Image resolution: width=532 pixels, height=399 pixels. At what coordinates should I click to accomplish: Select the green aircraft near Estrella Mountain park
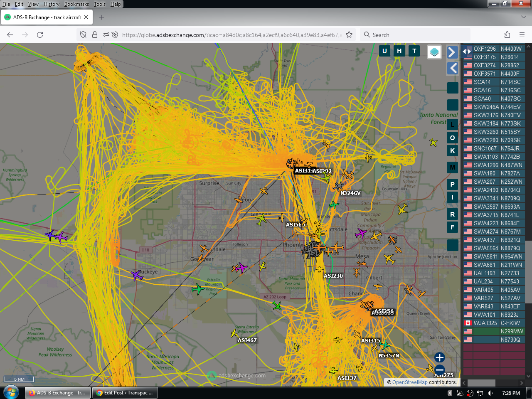pyautogui.click(x=198, y=288)
